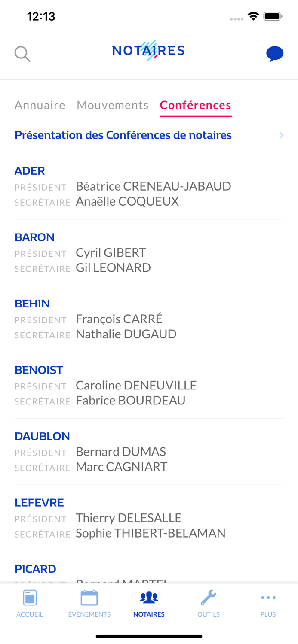Open Présentation des Conférences de notaires
The width and height of the screenshot is (298, 644).
123,135
